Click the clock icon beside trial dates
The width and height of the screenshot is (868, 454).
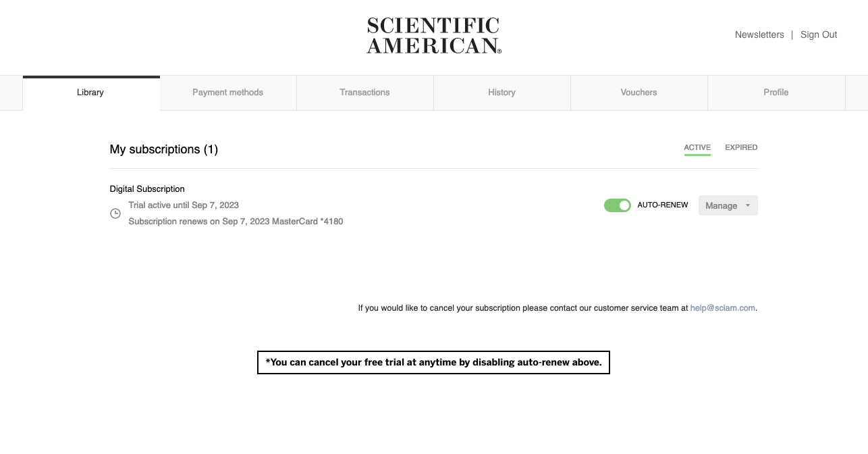(x=115, y=213)
